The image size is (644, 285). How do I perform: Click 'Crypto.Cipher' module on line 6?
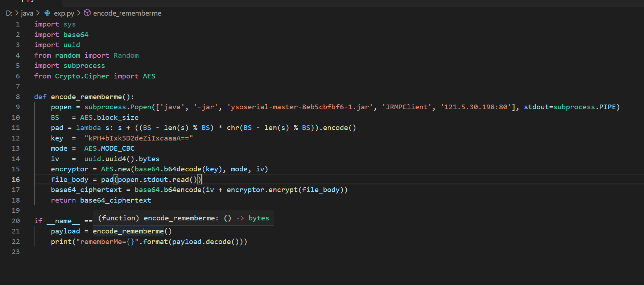click(82, 76)
